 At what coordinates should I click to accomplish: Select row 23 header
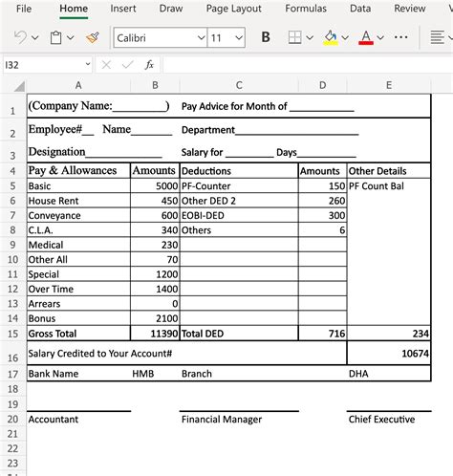coord(12,463)
